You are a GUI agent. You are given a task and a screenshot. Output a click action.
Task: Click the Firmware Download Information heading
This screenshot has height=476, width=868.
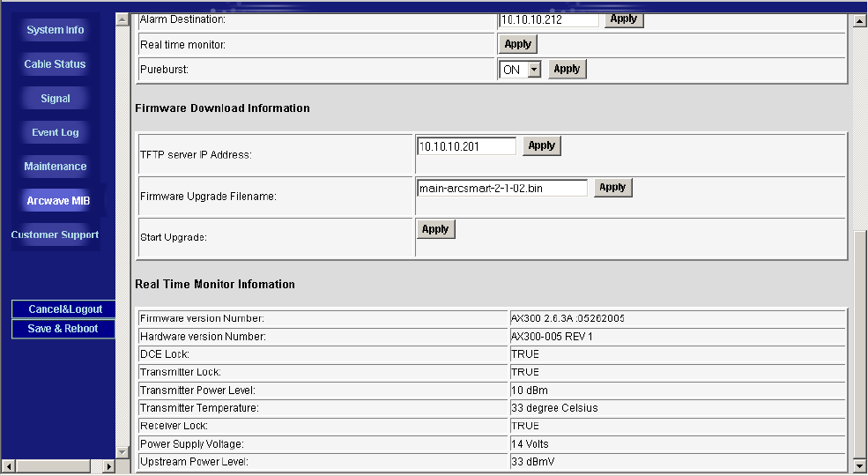tap(223, 108)
